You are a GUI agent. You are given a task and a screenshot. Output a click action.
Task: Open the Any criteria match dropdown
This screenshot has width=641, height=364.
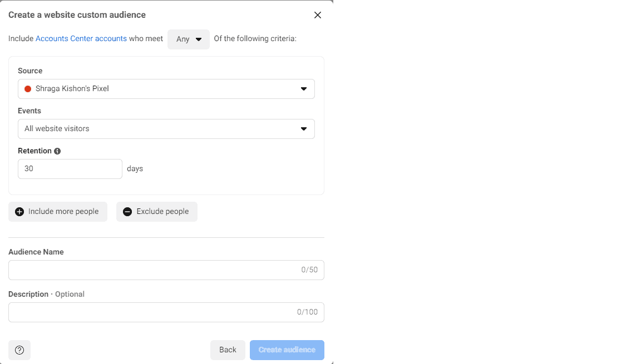pos(189,39)
